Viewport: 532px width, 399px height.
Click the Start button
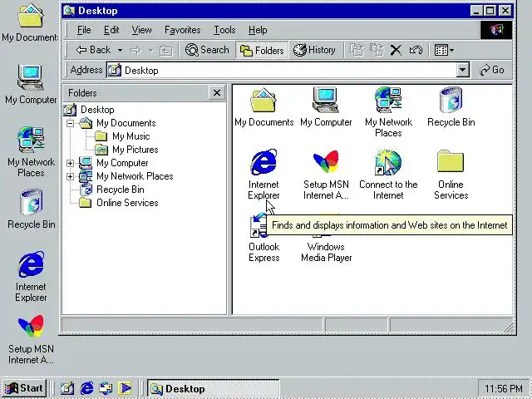(x=24, y=388)
